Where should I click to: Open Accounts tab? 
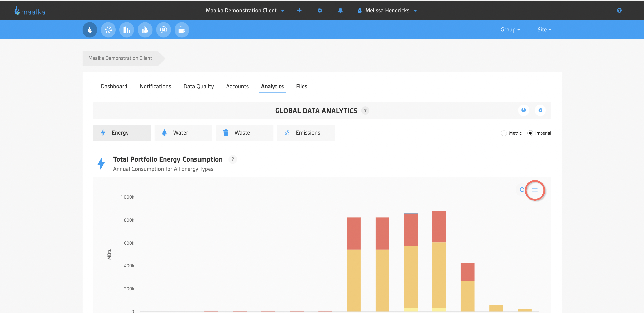(x=237, y=86)
